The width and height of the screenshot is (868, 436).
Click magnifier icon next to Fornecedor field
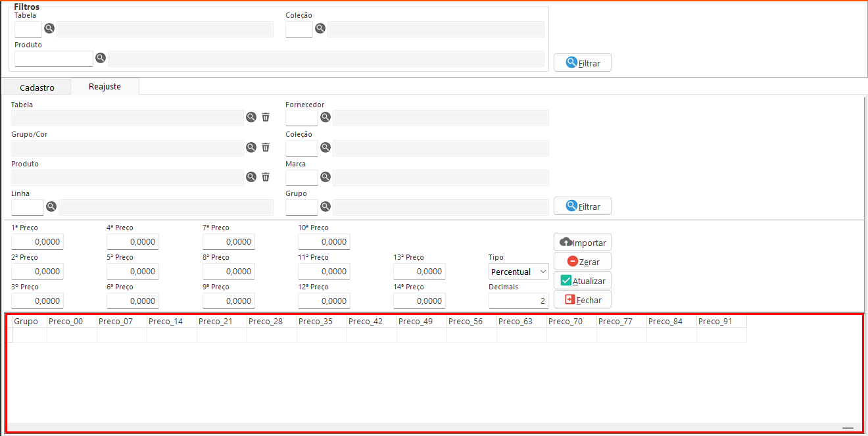pyautogui.click(x=325, y=117)
